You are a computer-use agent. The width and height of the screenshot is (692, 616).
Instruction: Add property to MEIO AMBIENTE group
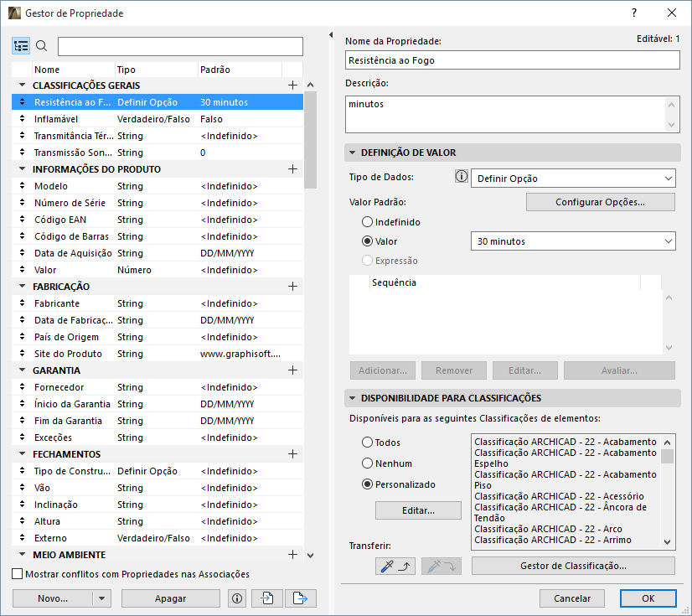click(x=292, y=555)
